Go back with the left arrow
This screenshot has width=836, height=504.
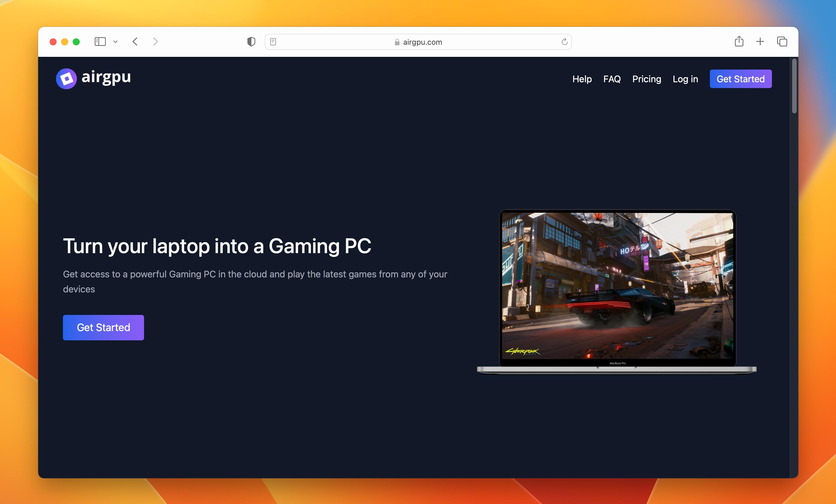pyautogui.click(x=135, y=42)
